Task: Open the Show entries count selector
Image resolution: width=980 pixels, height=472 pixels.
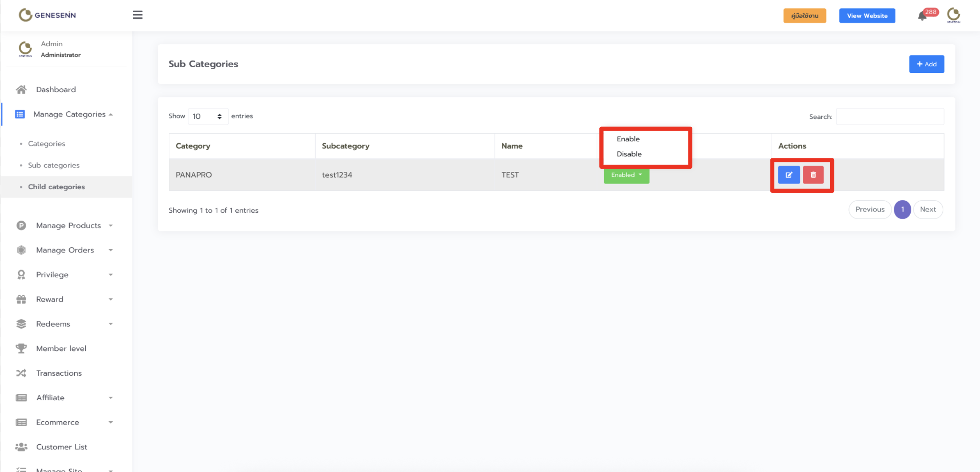Action: pyautogui.click(x=208, y=116)
